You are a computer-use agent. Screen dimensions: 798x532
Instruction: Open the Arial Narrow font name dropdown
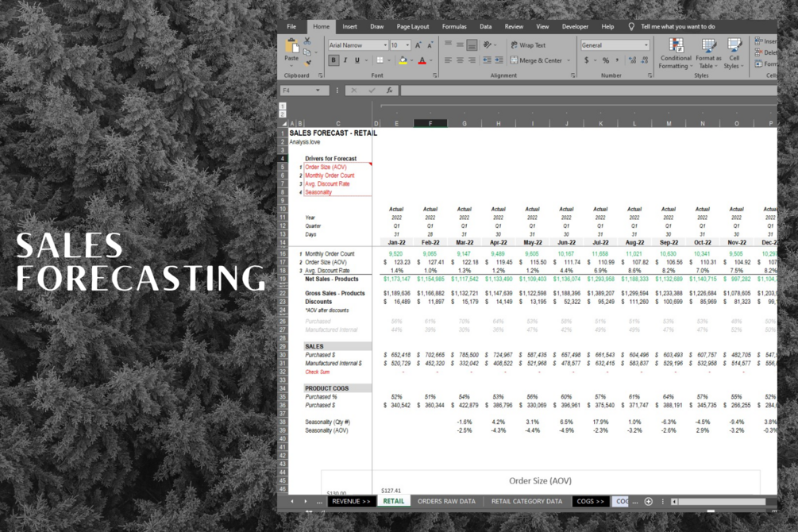(x=385, y=45)
